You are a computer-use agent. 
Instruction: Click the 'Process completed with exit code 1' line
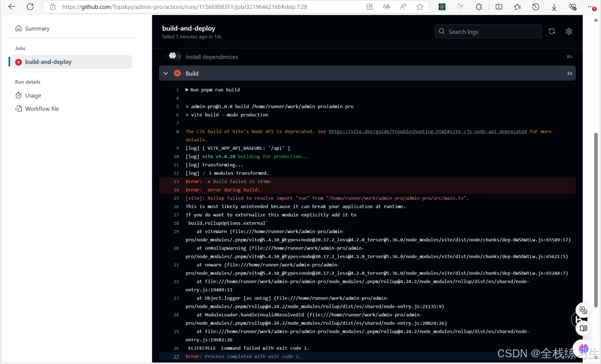(243, 356)
